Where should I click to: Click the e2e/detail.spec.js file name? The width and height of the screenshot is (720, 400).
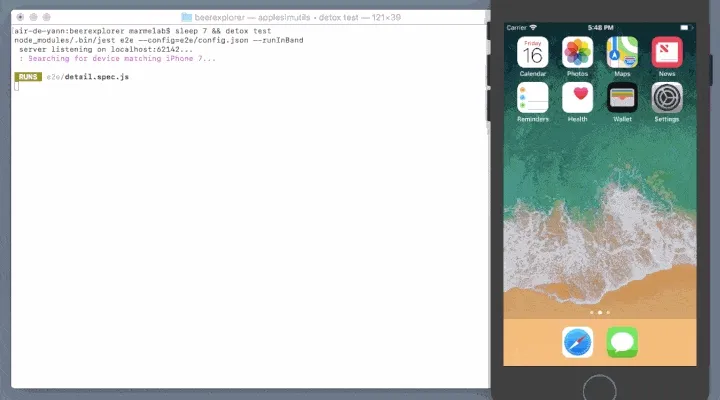88,77
